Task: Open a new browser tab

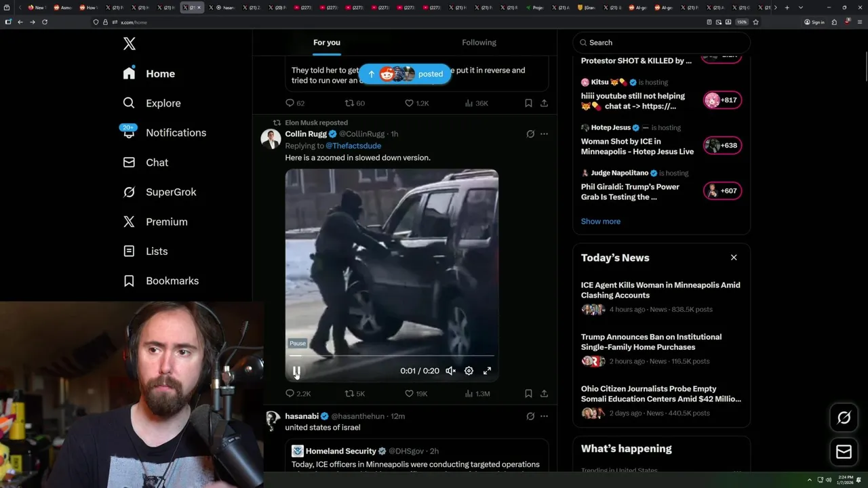Action: [x=787, y=7]
